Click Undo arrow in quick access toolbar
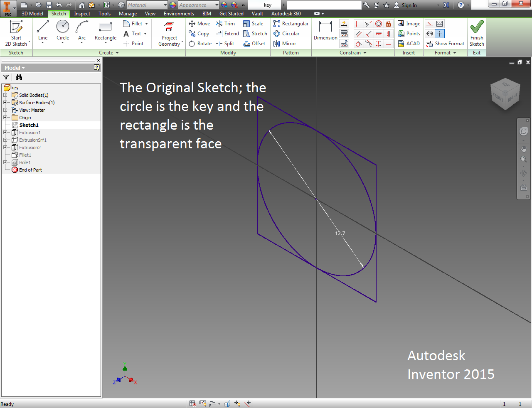Image resolution: width=532 pixels, height=408 pixels. tap(59, 5)
